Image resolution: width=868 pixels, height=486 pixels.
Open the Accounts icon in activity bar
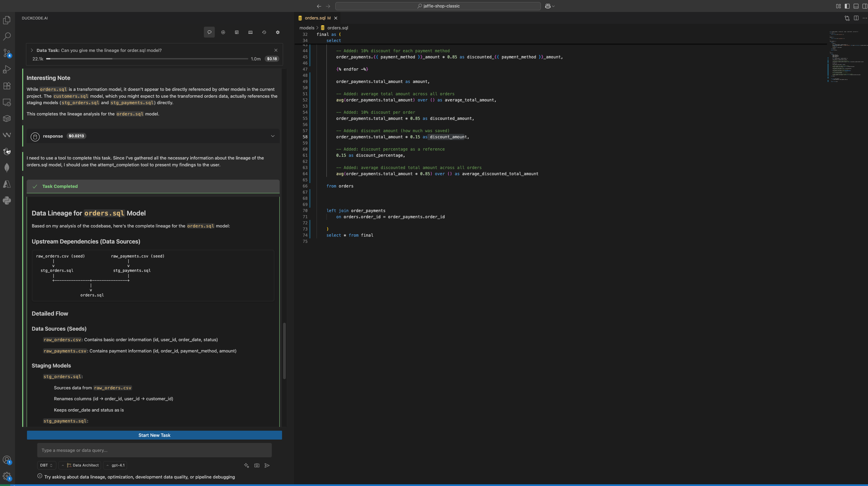[x=7, y=460]
